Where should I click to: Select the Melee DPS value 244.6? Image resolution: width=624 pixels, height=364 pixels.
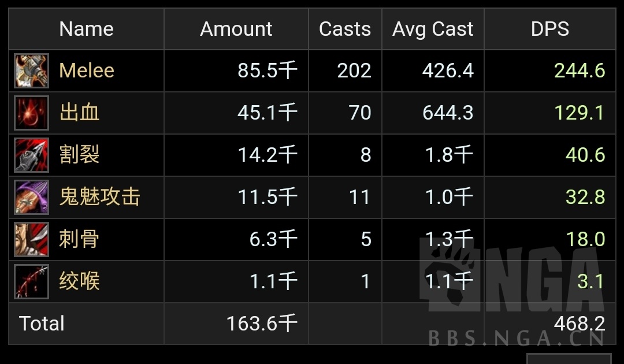pyautogui.click(x=580, y=70)
